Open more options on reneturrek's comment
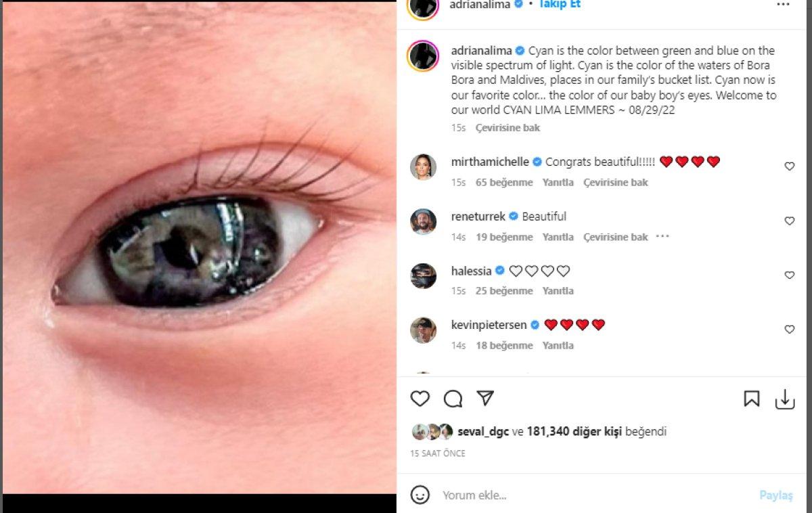This screenshot has height=513, width=812. pos(662,236)
